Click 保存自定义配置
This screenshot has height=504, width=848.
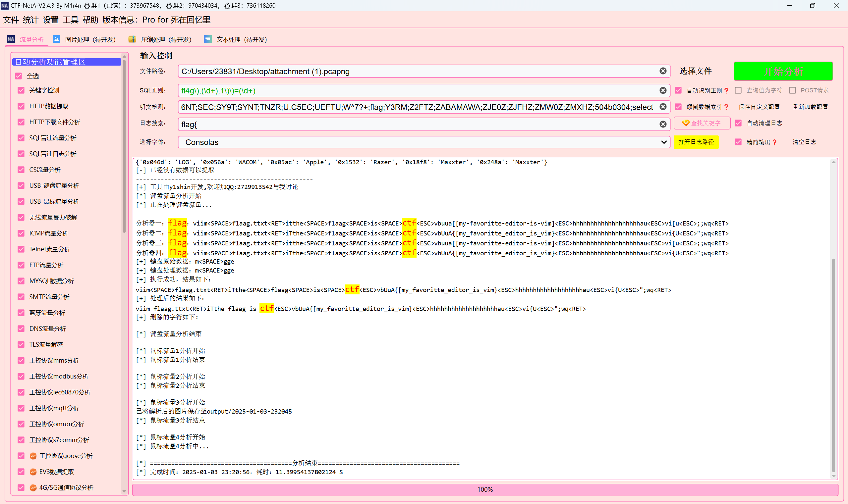pyautogui.click(x=759, y=107)
